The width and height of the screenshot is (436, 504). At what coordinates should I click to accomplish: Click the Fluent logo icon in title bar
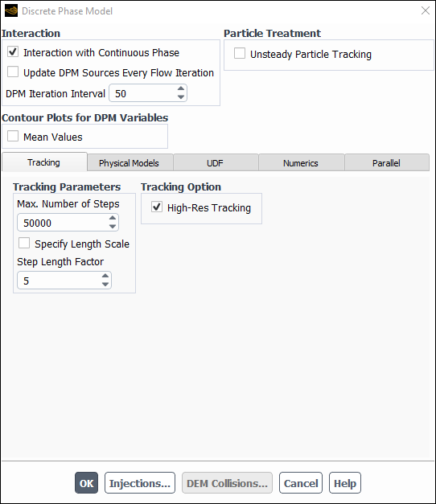[11, 11]
